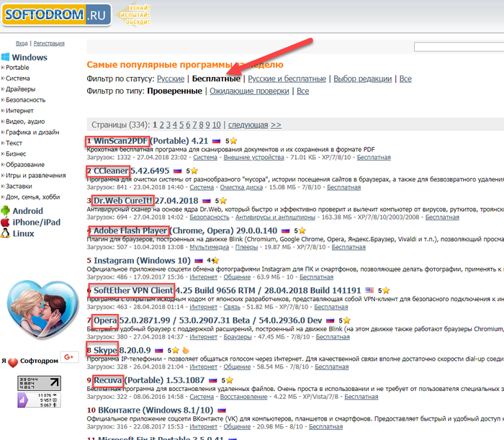Click the US flag next to SoftEther VPN
The width and height of the screenshot is (504, 440).
[369, 290]
